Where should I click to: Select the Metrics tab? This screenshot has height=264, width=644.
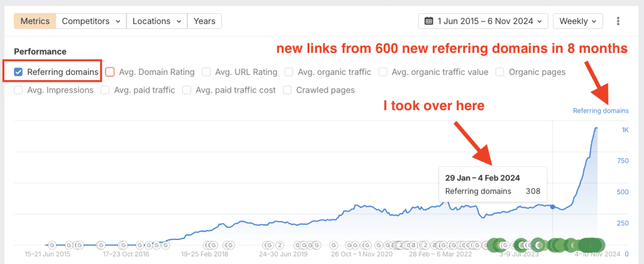(35, 21)
